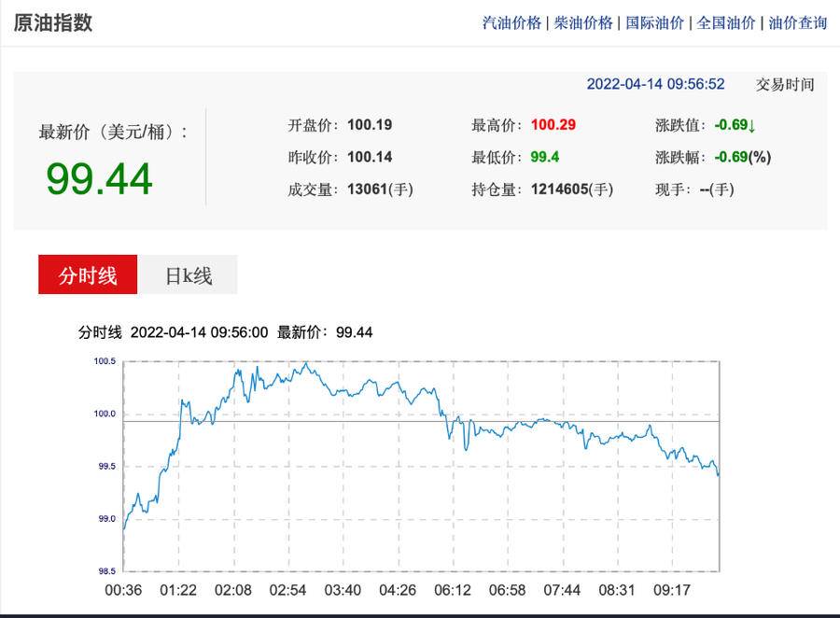Open the 国际油价 link

654,23
